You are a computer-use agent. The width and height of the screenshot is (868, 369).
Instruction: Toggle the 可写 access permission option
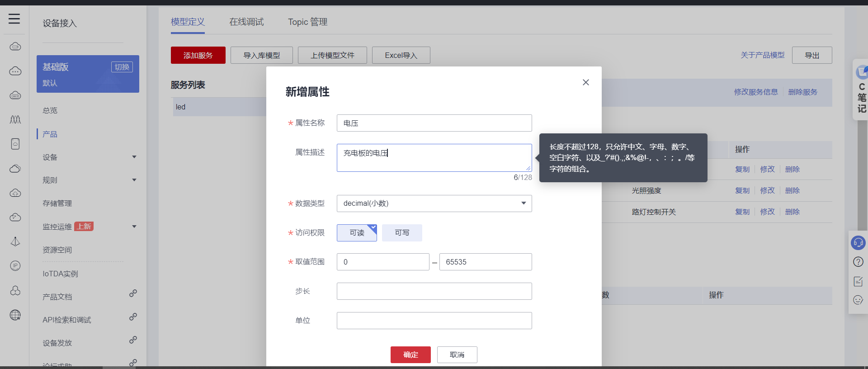pyautogui.click(x=402, y=233)
